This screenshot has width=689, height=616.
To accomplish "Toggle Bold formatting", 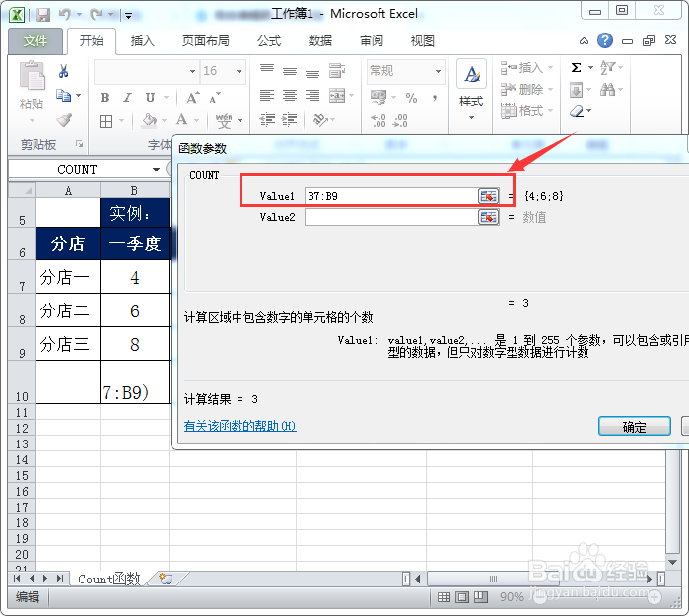I will [104, 98].
